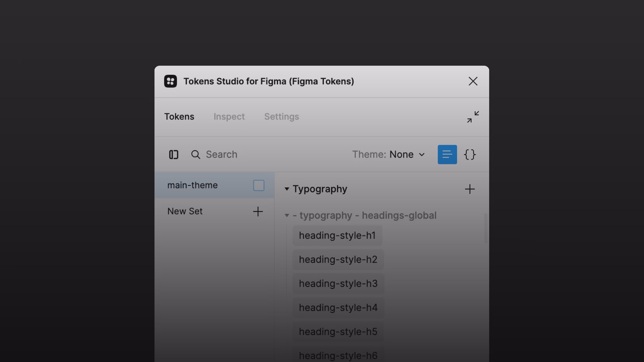Add a new Typography token with the plus icon
The image size is (644, 362).
[470, 189]
